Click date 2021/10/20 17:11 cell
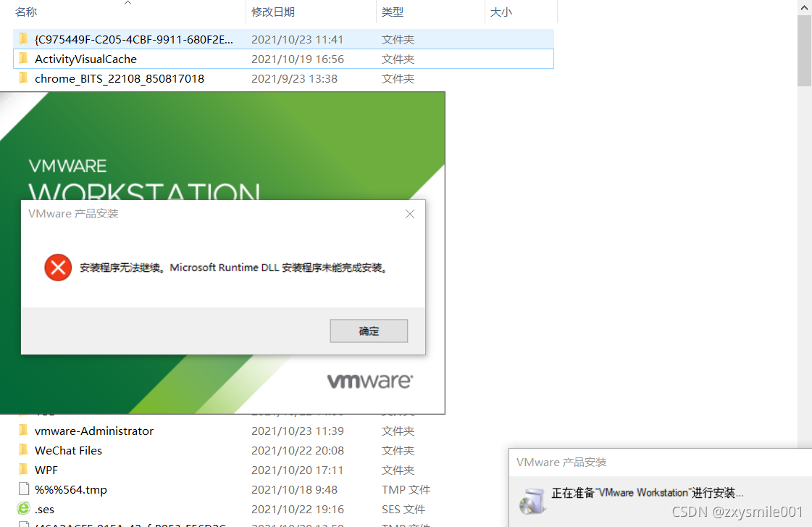The width and height of the screenshot is (812, 527). 297,470
